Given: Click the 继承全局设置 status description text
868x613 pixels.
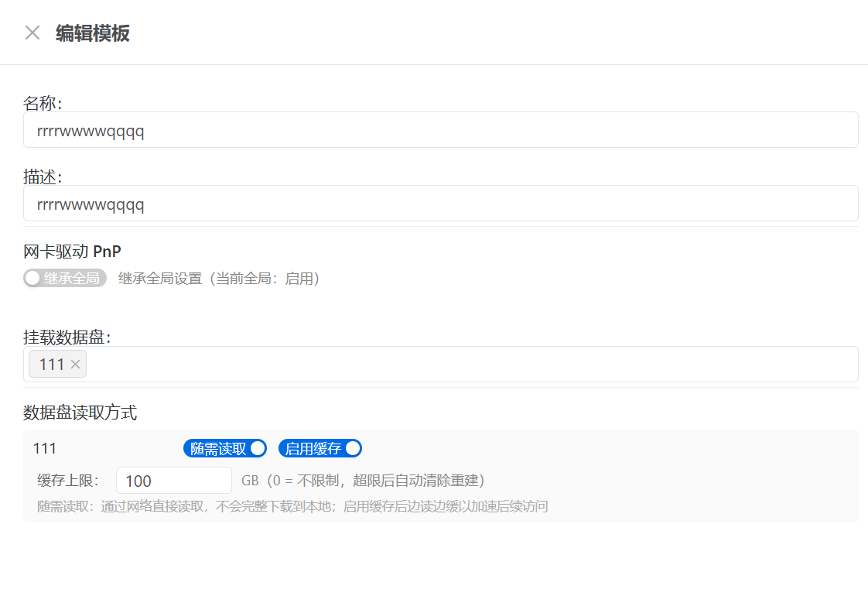Looking at the screenshot, I should point(219,279).
